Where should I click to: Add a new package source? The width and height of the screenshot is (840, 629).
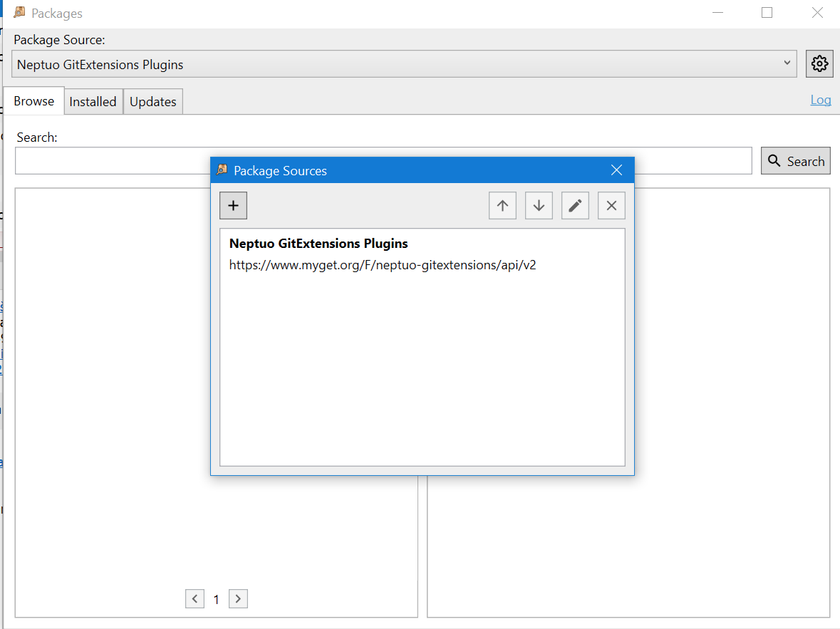point(233,205)
